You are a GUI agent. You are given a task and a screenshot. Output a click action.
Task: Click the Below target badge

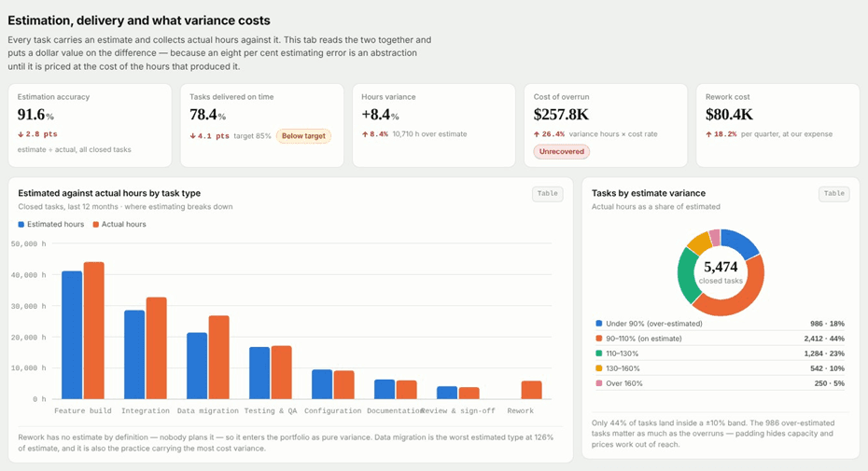303,136
